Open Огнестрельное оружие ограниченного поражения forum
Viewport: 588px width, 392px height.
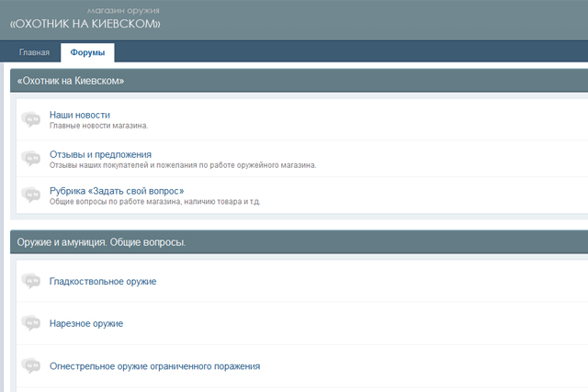pos(154,366)
